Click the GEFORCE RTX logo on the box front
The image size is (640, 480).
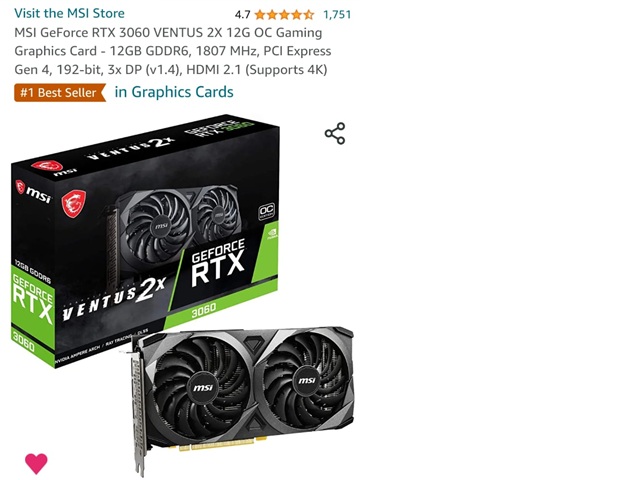coord(218,262)
